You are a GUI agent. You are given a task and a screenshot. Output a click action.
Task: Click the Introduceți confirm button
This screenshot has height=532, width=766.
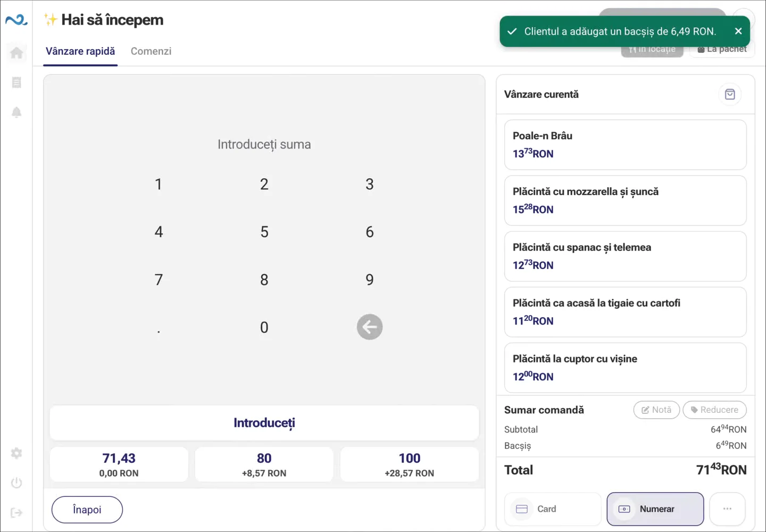(264, 423)
